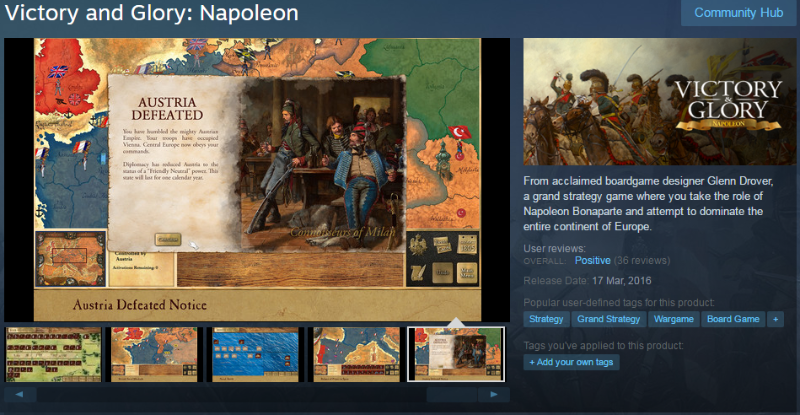Click the Turkish flag icon on map
The width and height of the screenshot is (800, 415).
coord(460,132)
